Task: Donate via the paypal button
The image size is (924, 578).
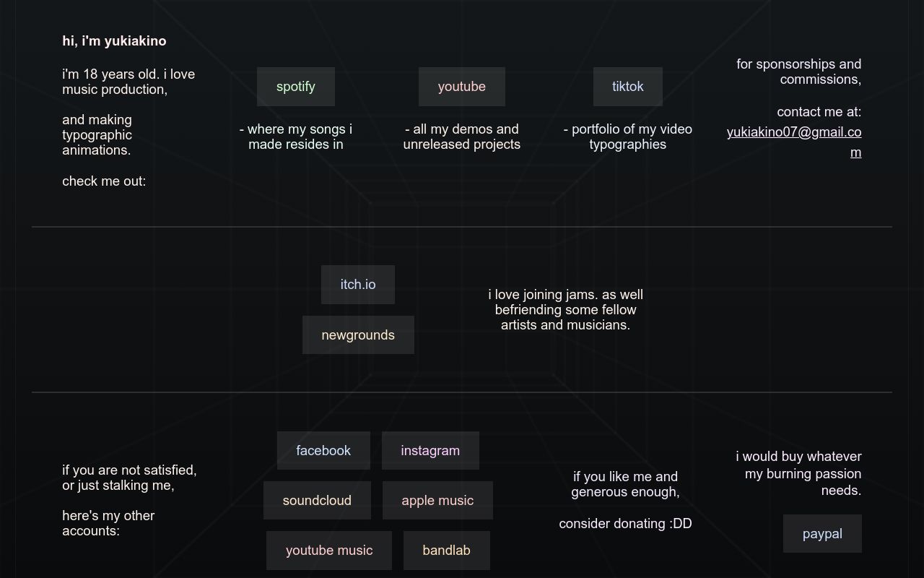Action: [822, 534]
